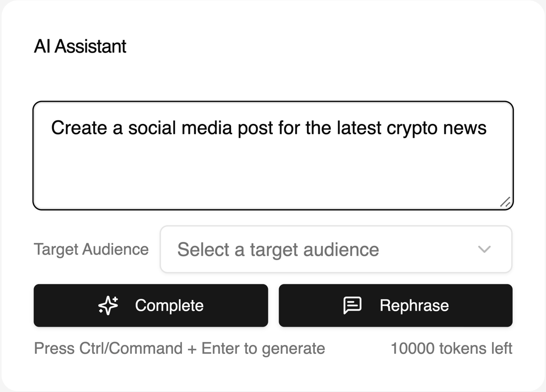Screen dimensions: 546x392
Task: Click the Target Audience label
Action: click(91, 249)
